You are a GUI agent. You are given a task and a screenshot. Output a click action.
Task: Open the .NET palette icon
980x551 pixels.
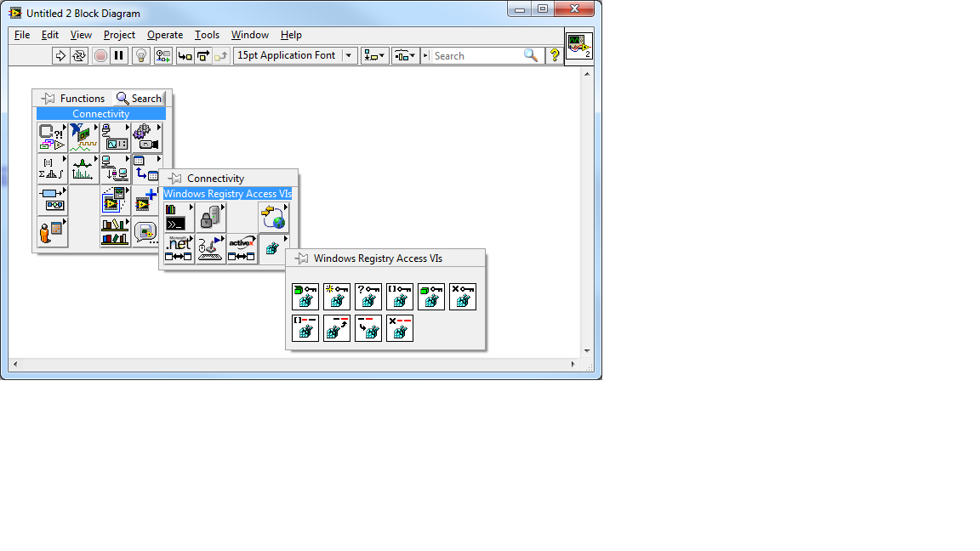click(179, 249)
